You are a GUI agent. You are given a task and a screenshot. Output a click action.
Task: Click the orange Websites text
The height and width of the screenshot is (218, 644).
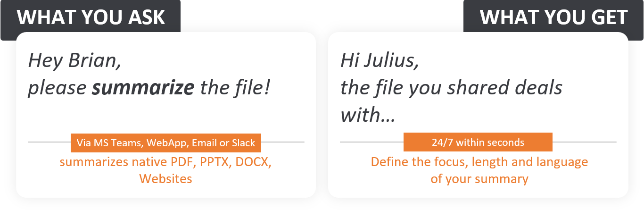pyautogui.click(x=165, y=179)
